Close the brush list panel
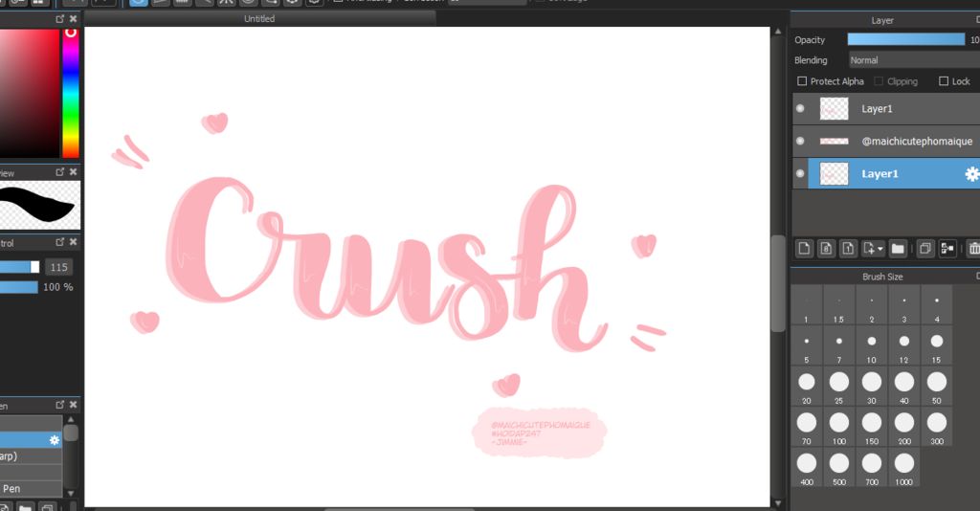Screen dimensions: 980x511 [x=73, y=405]
